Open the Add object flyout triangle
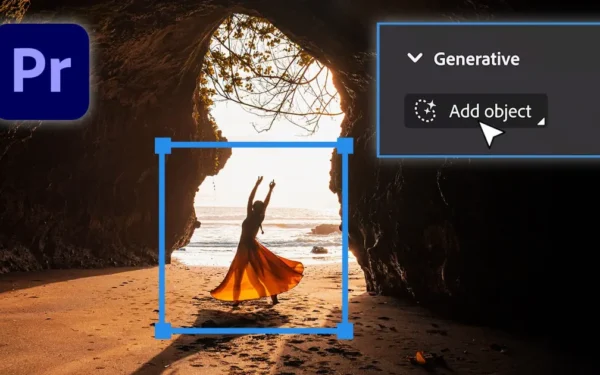 pos(541,122)
